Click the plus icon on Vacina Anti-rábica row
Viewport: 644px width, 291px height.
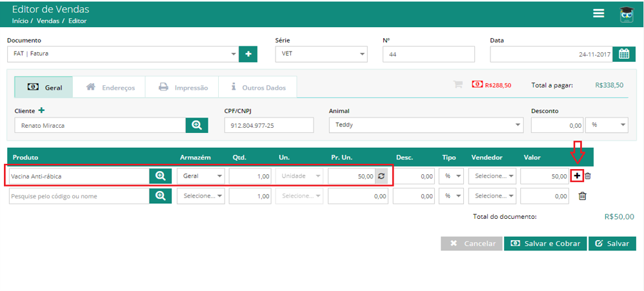pos(577,176)
